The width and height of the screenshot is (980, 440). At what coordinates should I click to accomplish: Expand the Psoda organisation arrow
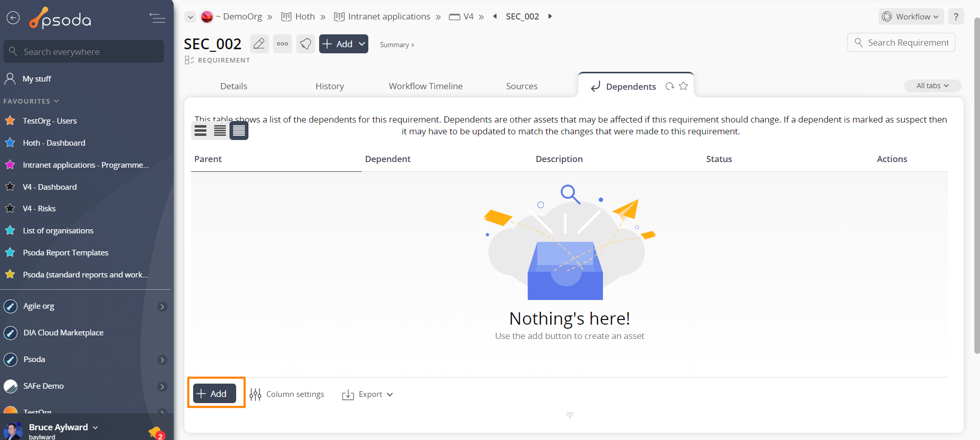162,359
